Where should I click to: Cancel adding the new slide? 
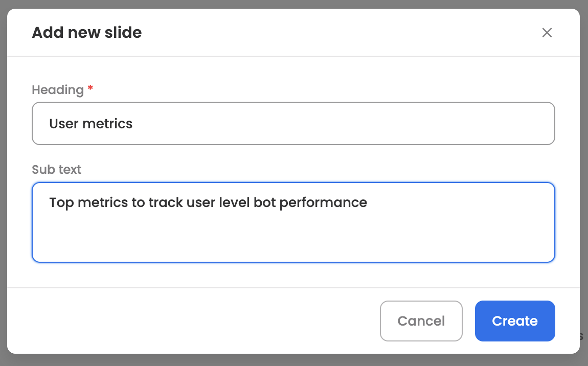point(421,321)
